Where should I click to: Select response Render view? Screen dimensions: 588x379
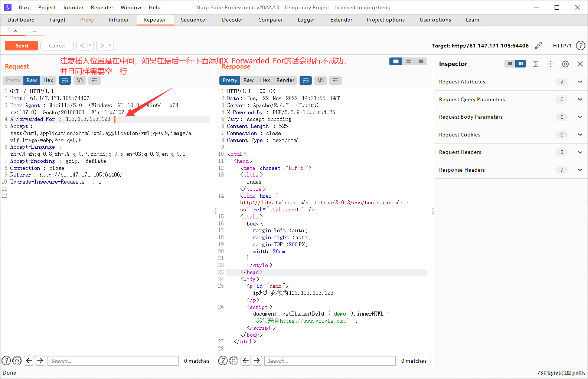pos(285,80)
